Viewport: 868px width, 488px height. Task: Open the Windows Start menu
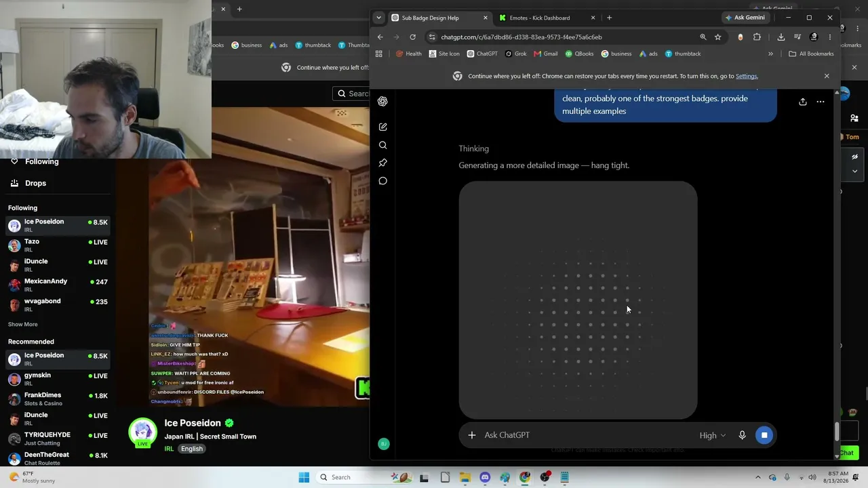pyautogui.click(x=304, y=477)
